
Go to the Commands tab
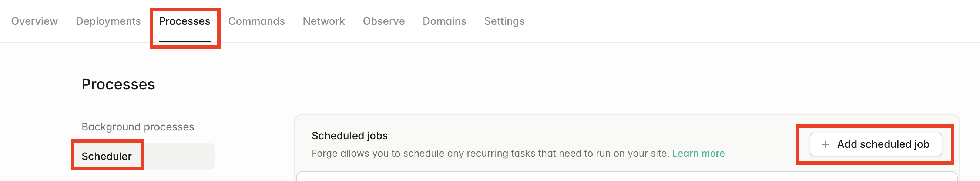[256, 21]
